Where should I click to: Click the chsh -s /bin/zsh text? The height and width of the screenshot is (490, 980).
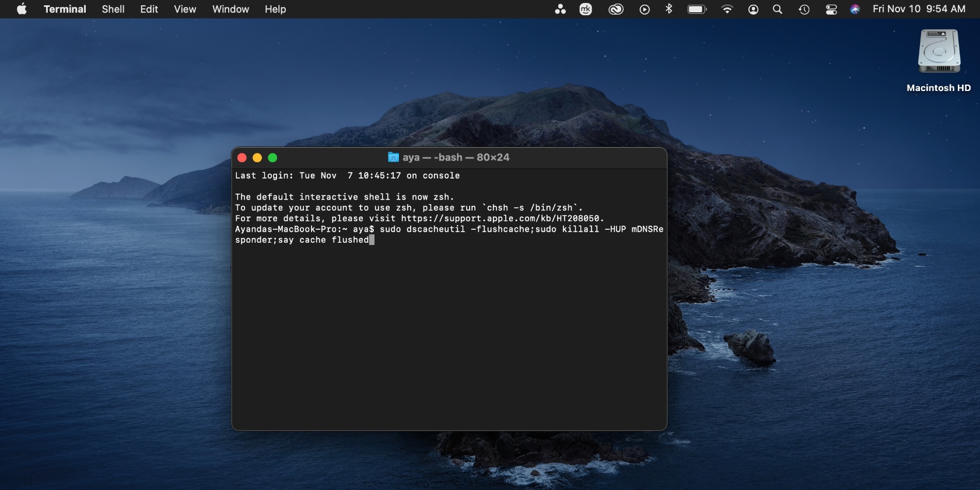tap(530, 208)
